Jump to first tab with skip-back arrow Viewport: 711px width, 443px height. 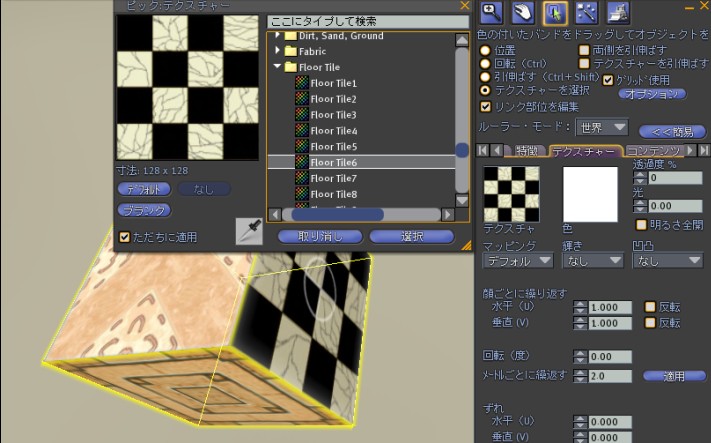coord(483,150)
